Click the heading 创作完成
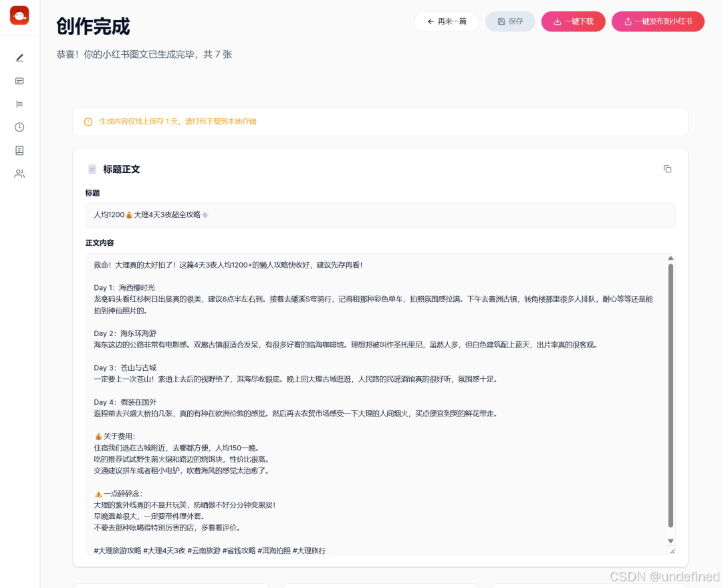 pyautogui.click(x=93, y=26)
